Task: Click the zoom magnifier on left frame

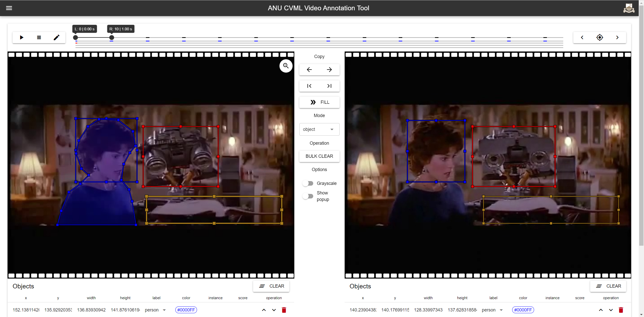Action: 286,66
